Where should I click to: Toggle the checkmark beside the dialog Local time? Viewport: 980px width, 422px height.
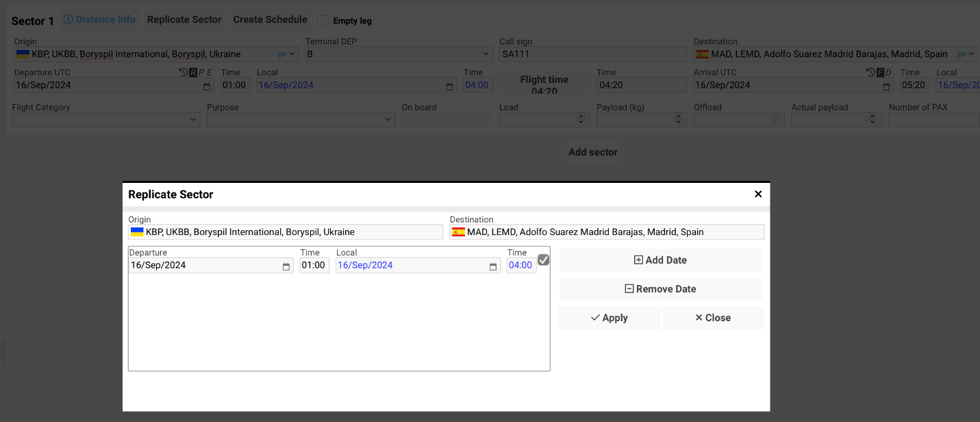(x=543, y=260)
